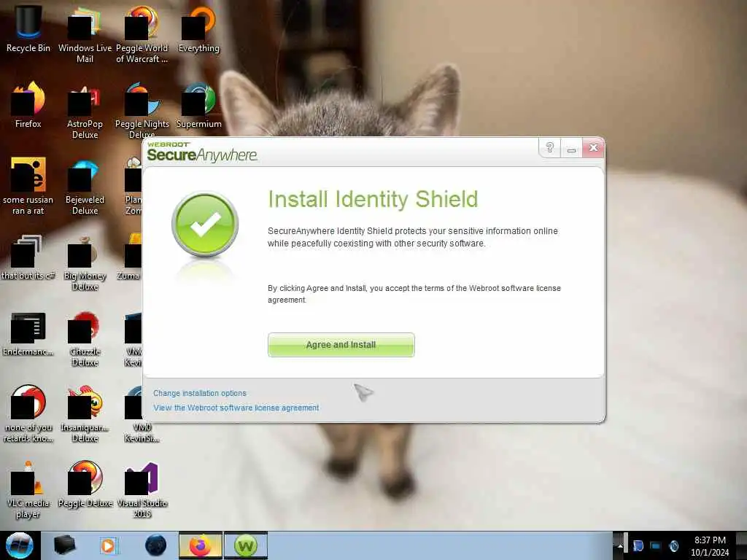
Task: Open the media player taskbar icon
Action: click(x=109, y=545)
